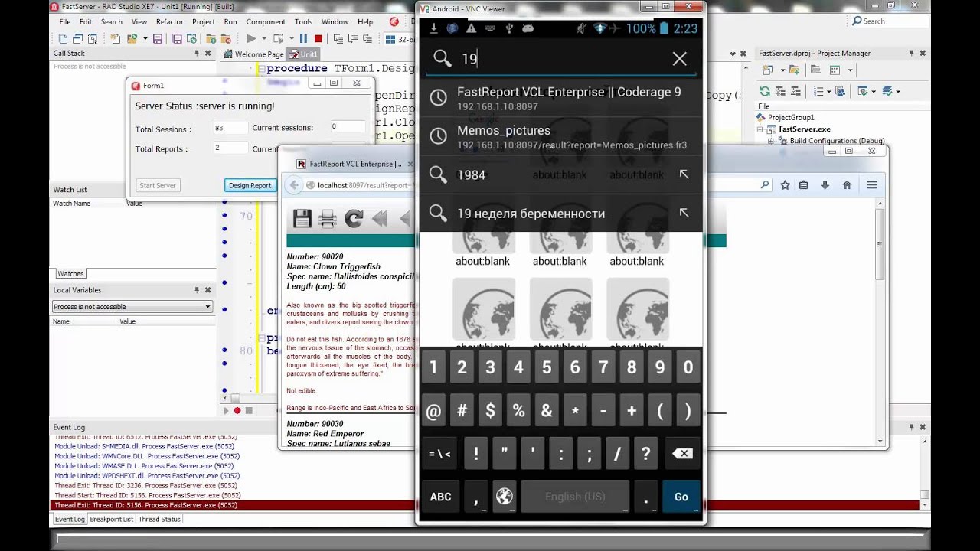This screenshot has height=551, width=980.
Task: Click the print icon in FastReport viewer
Action: [328, 220]
